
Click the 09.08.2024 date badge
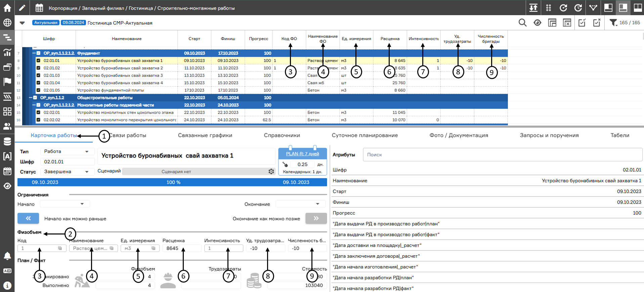click(74, 23)
